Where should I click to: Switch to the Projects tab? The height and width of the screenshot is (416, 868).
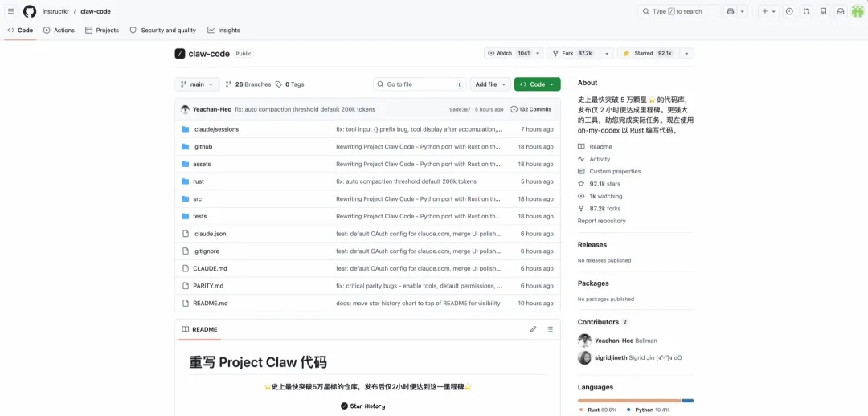click(x=102, y=31)
